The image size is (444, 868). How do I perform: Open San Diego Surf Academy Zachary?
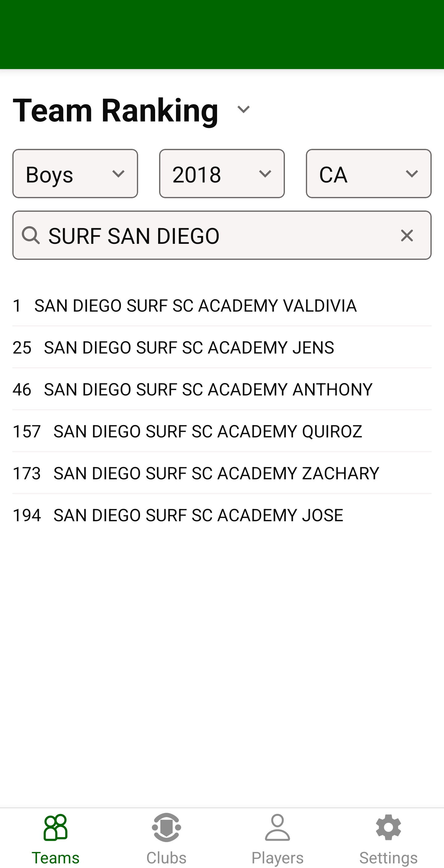216,473
